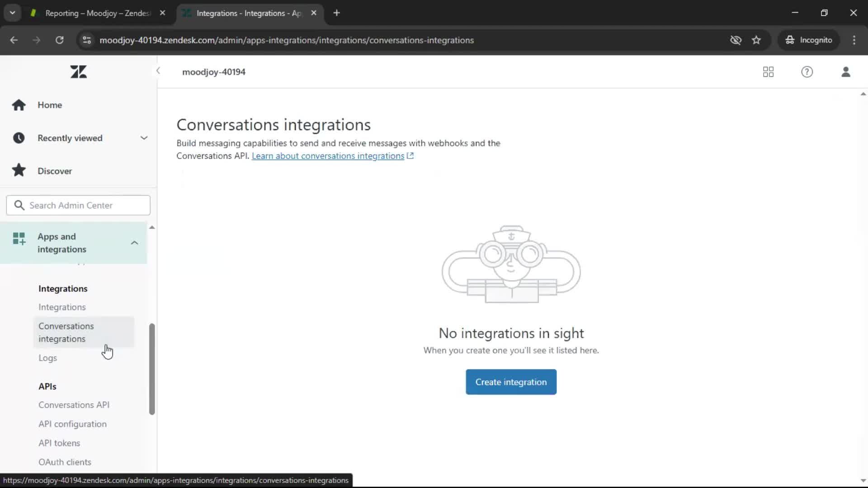Open OAuth clients in sidebar
This screenshot has height=488, width=868.
click(65, 462)
